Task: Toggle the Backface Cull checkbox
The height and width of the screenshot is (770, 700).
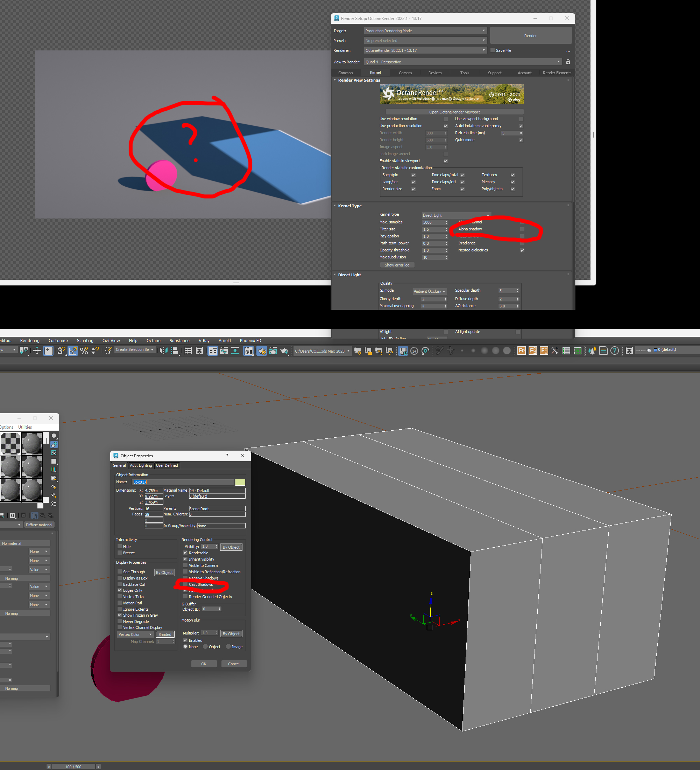Action: pos(120,584)
